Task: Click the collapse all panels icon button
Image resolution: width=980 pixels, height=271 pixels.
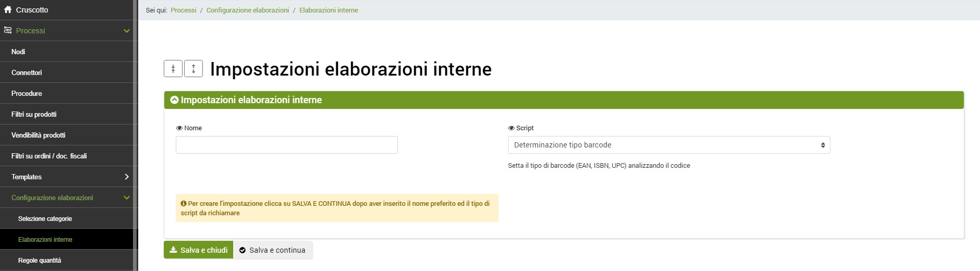Action: pyautogui.click(x=173, y=69)
